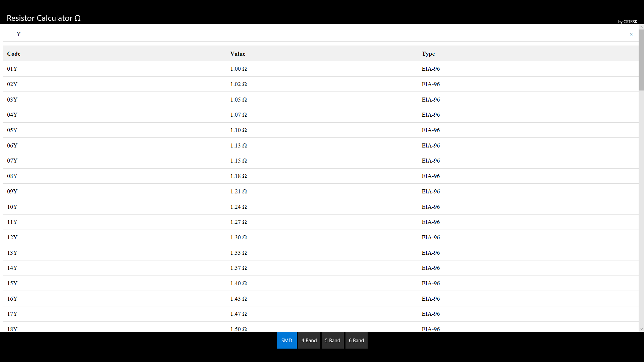Viewport: 644px width, 362px height.
Task: Switch to 5 Band calculator mode
Action: coord(332,340)
